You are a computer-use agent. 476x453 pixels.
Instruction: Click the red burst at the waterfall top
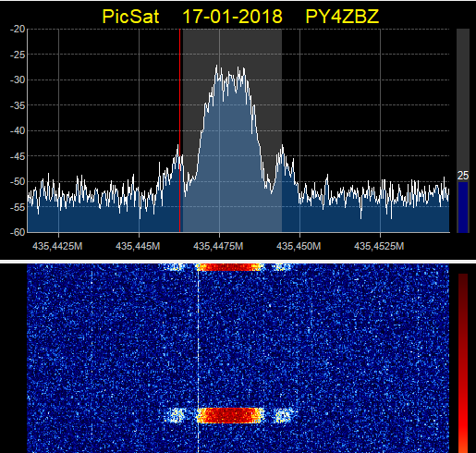(x=230, y=267)
